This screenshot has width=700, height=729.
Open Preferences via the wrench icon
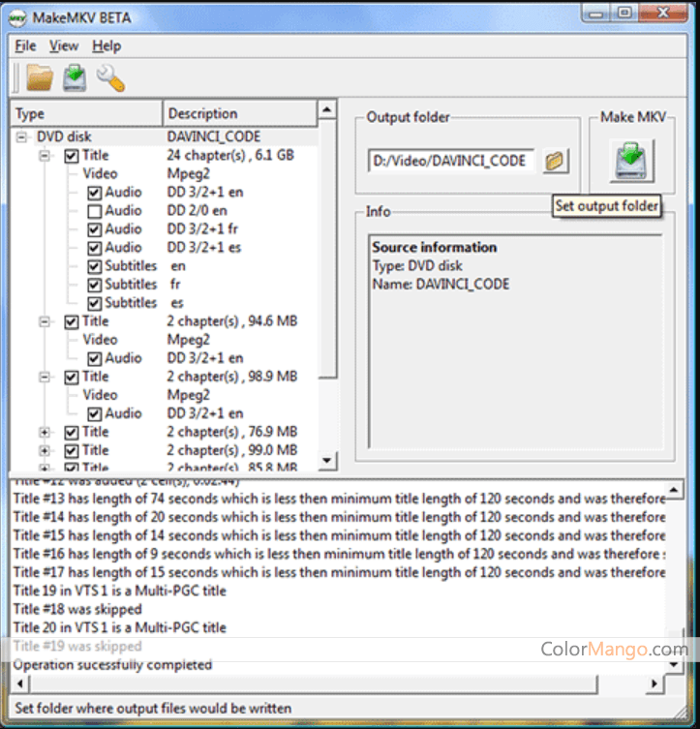[x=110, y=77]
